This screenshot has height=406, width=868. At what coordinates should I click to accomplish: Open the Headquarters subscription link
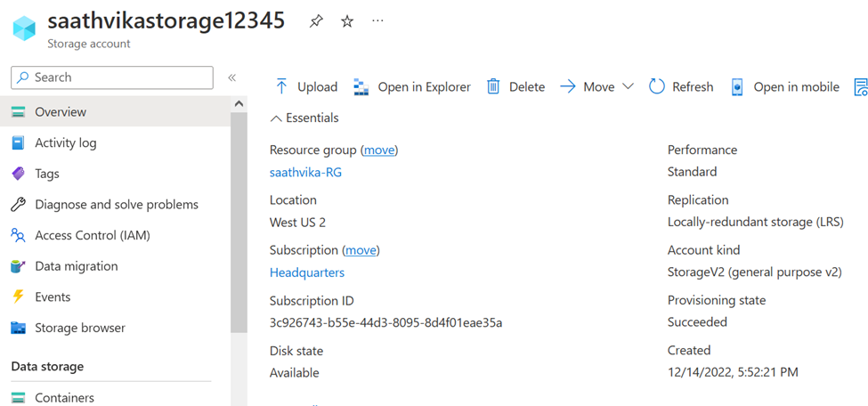coord(306,272)
